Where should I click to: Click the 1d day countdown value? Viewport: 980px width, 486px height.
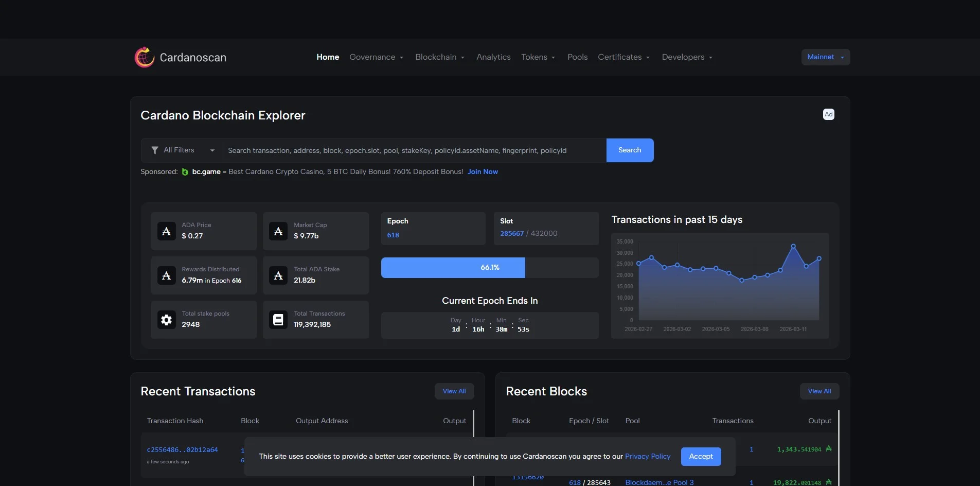coord(456,329)
